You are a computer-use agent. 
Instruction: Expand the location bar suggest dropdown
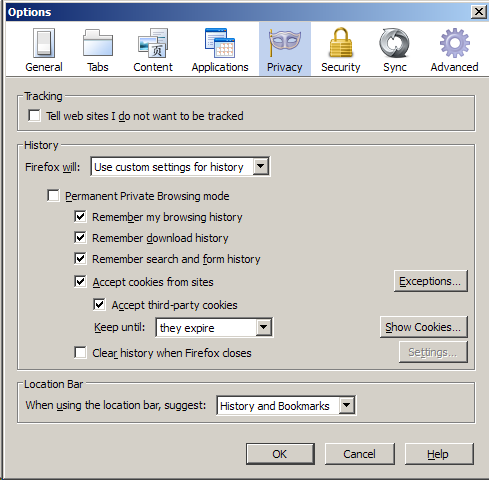pyautogui.click(x=286, y=406)
